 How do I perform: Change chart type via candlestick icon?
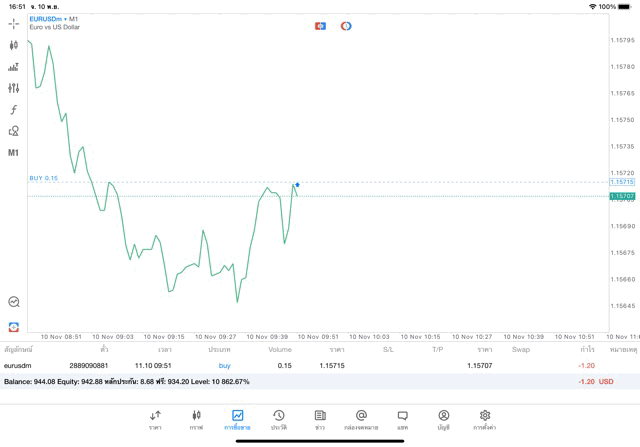tap(14, 45)
